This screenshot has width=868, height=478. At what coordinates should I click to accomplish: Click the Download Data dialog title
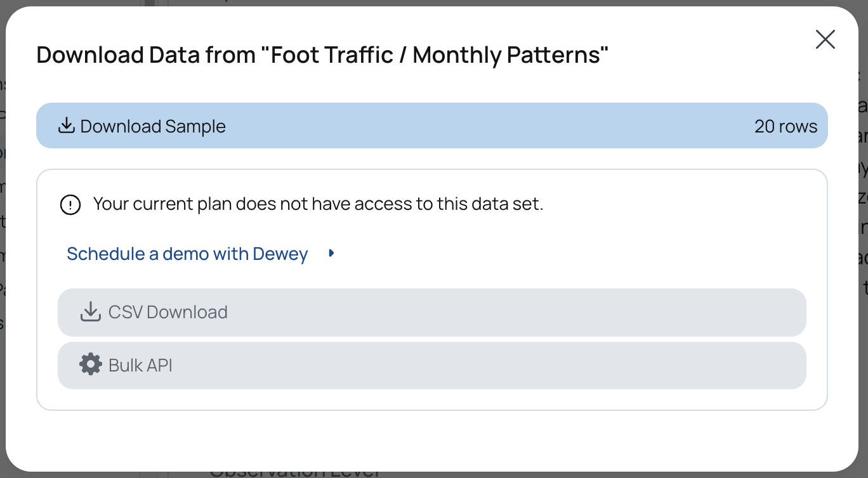pos(322,55)
